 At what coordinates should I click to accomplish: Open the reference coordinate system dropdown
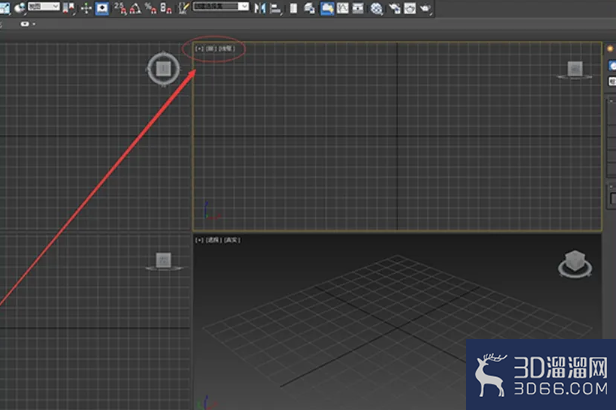[44, 7]
